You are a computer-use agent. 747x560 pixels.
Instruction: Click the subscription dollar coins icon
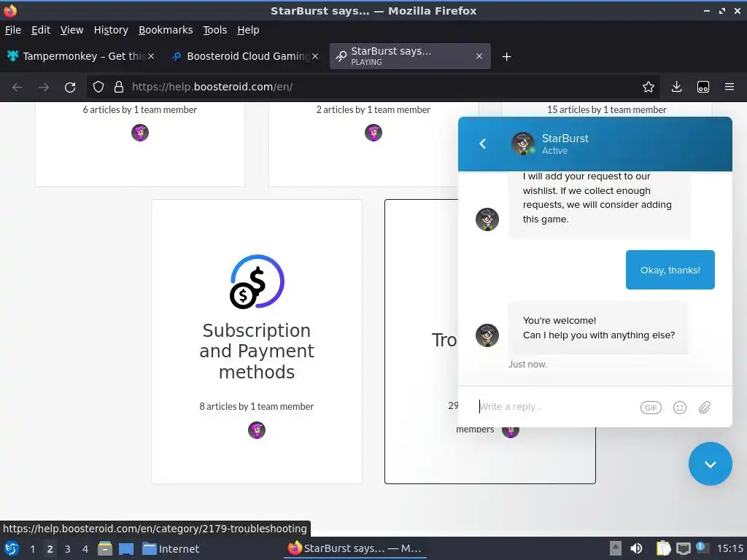[x=258, y=281]
